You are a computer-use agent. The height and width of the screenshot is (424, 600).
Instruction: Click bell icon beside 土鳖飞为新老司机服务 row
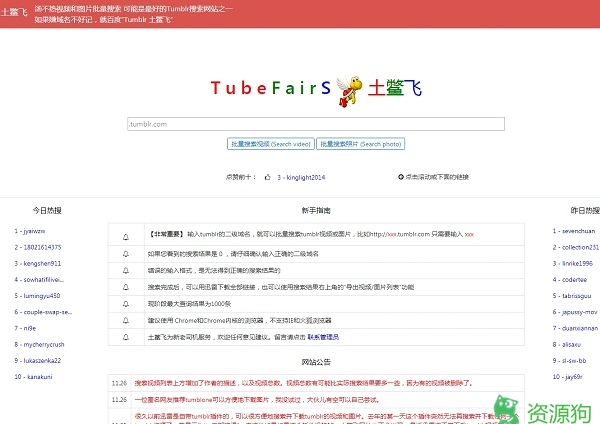(x=126, y=337)
